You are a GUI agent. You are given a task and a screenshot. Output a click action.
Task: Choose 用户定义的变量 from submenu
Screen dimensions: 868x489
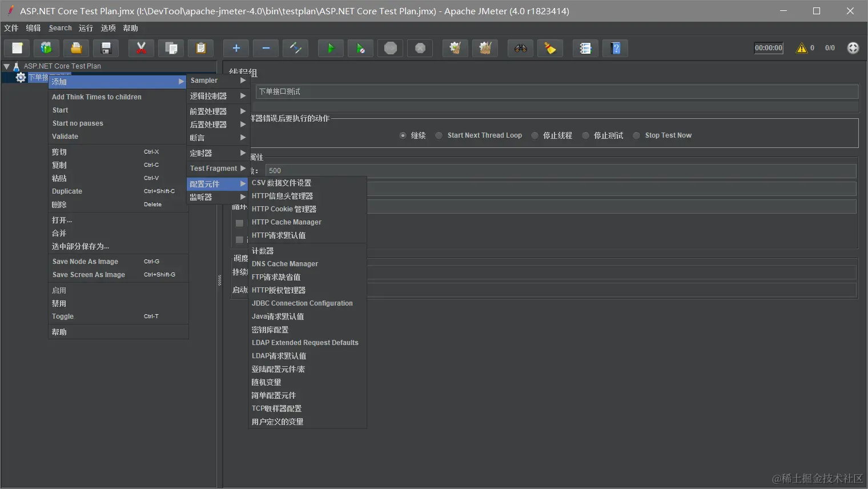[x=307, y=422]
